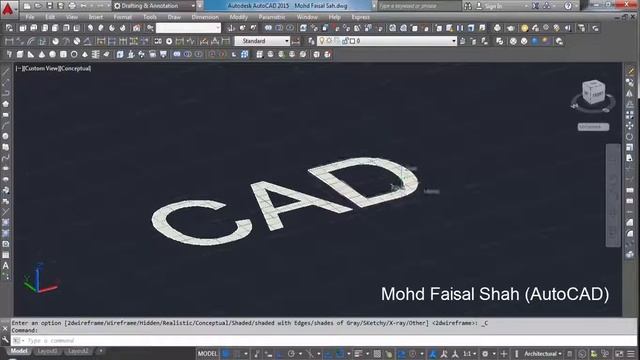This screenshot has height=360, width=640.
Task: Open the Parametric menu
Action: click(x=272, y=17)
